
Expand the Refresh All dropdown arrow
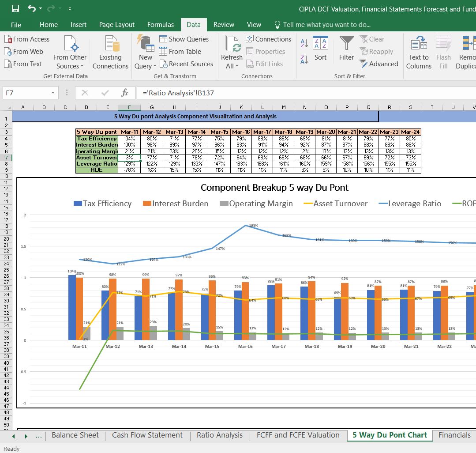tap(237, 66)
